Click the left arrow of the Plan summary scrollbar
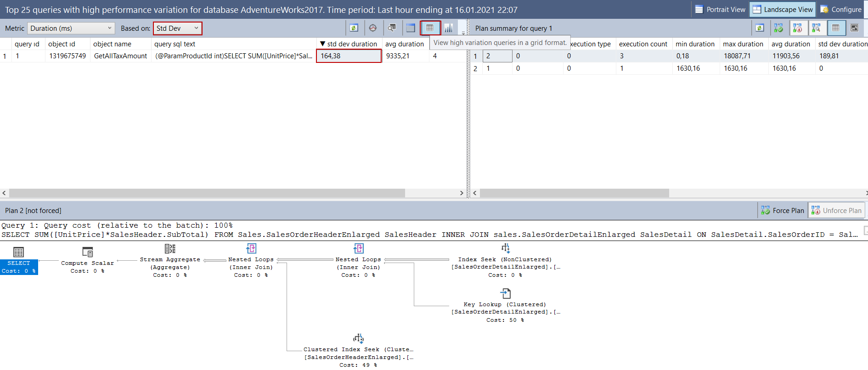 click(x=475, y=193)
